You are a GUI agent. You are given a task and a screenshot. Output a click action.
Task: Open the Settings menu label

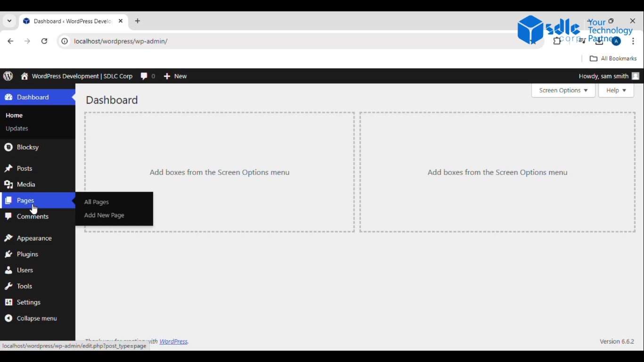tap(29, 302)
